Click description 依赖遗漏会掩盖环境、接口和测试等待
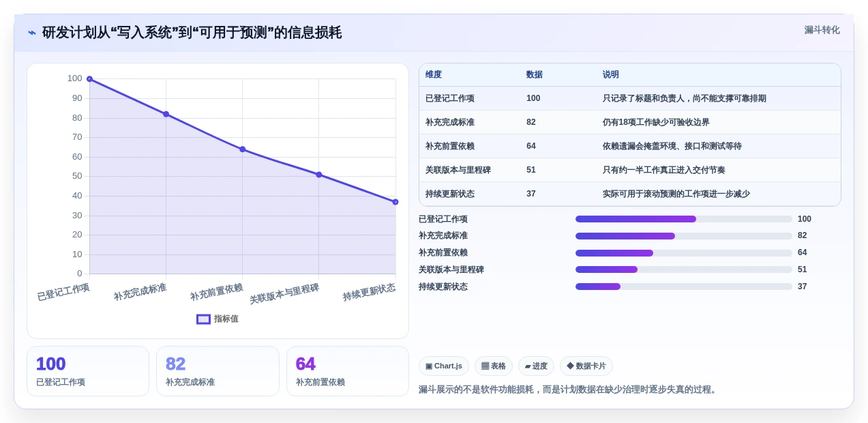 (672, 146)
